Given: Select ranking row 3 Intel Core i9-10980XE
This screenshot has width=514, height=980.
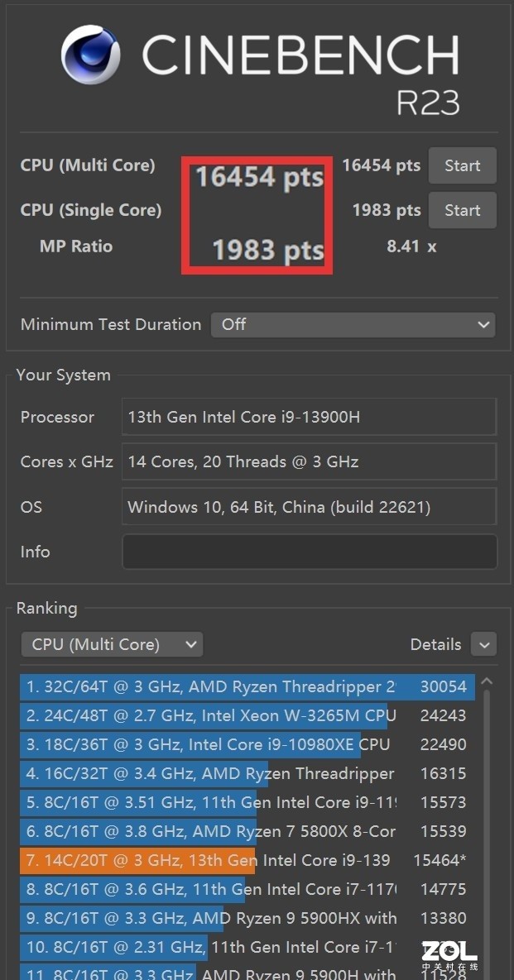Looking at the screenshot, I should click(x=247, y=744).
